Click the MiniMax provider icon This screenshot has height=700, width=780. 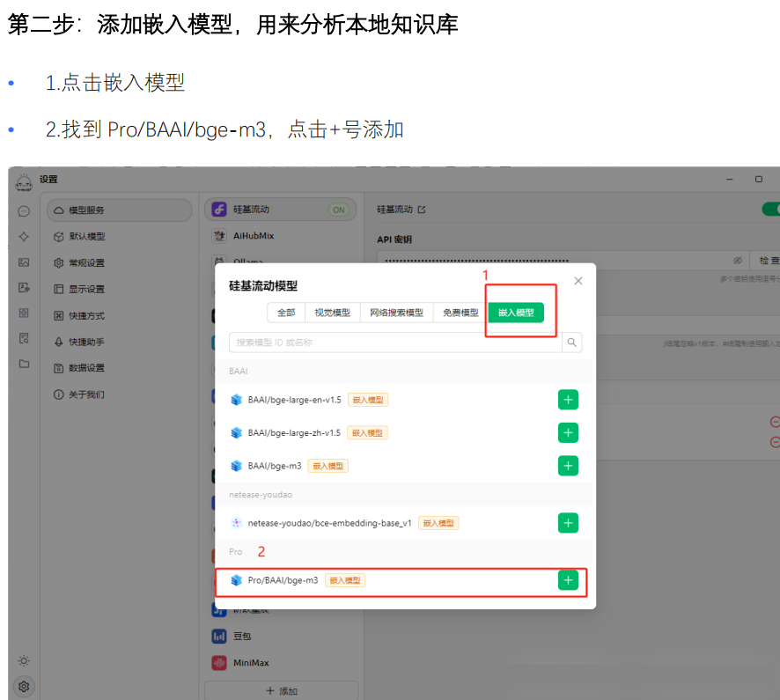(x=218, y=662)
